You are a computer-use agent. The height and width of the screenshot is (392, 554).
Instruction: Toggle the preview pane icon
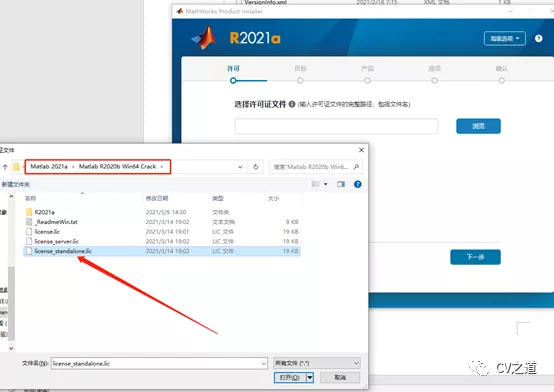pos(341,184)
